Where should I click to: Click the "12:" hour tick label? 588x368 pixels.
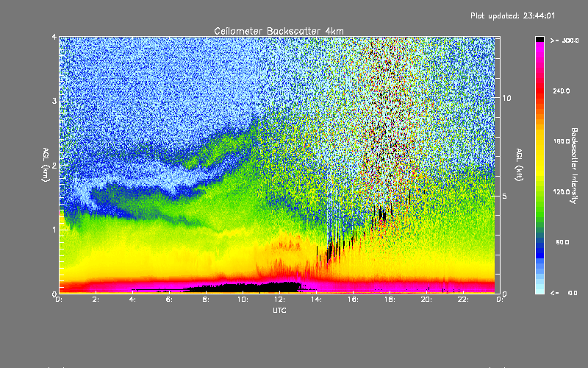point(280,300)
